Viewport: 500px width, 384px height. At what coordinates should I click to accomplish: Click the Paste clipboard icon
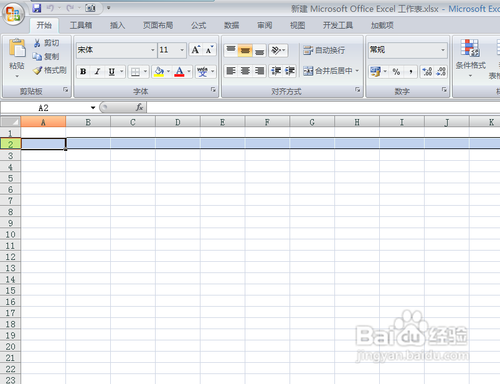17,48
